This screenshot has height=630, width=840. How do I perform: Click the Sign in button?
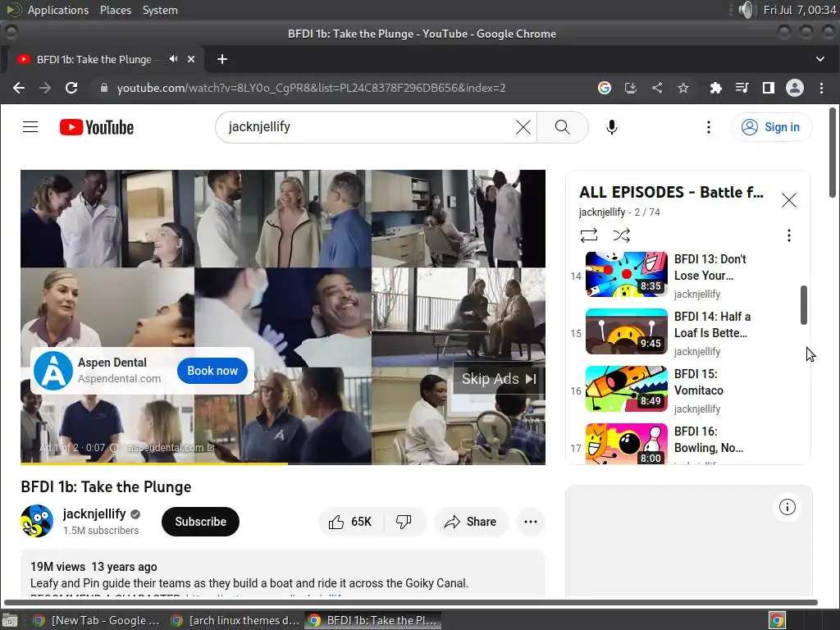(772, 127)
